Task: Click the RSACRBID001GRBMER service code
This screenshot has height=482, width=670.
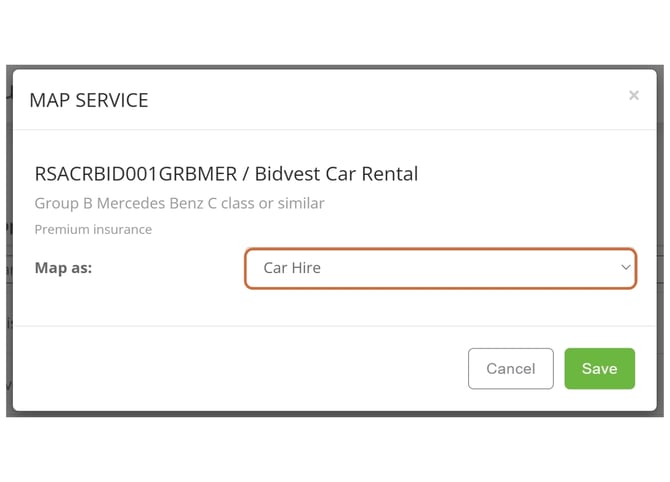Action: [136, 174]
